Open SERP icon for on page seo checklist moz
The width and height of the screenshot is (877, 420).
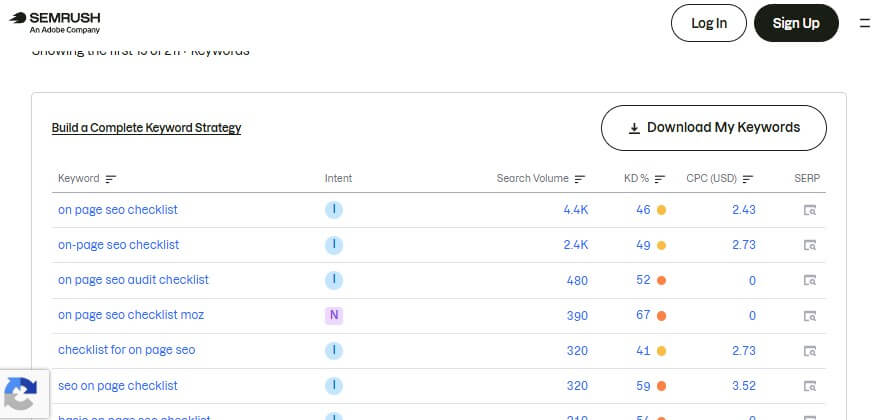click(x=809, y=316)
